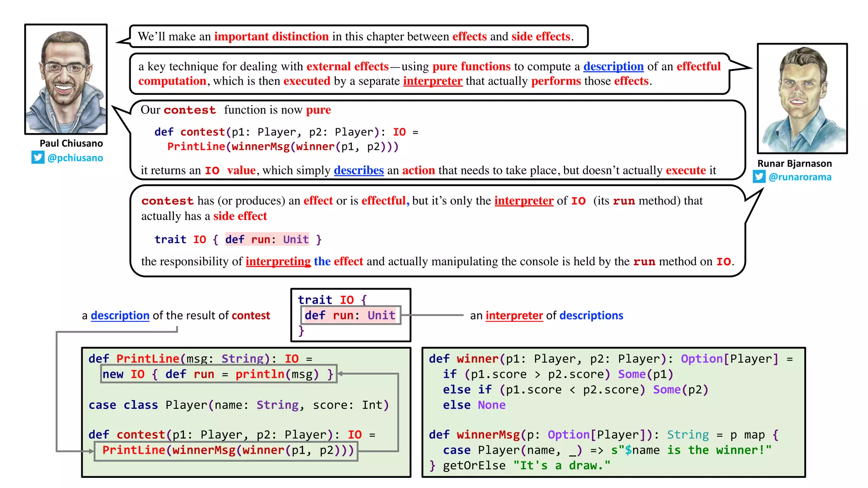Click the 'interpreter' link in second speech bubble

tap(432, 81)
